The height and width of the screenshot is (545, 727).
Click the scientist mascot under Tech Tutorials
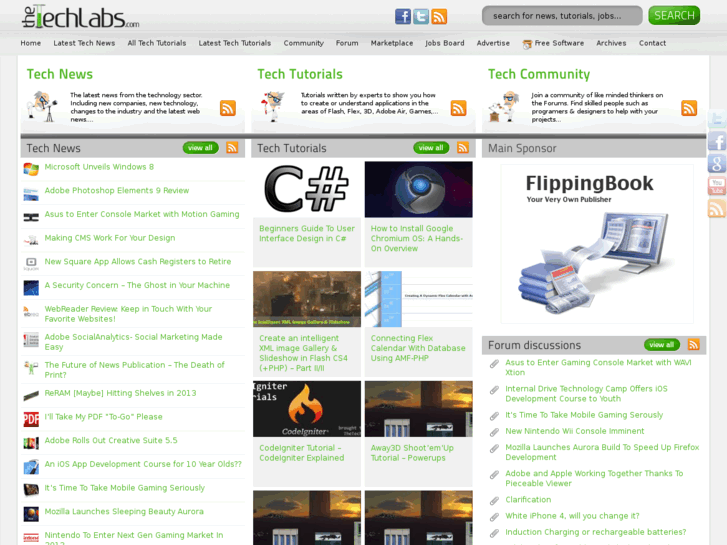273,107
